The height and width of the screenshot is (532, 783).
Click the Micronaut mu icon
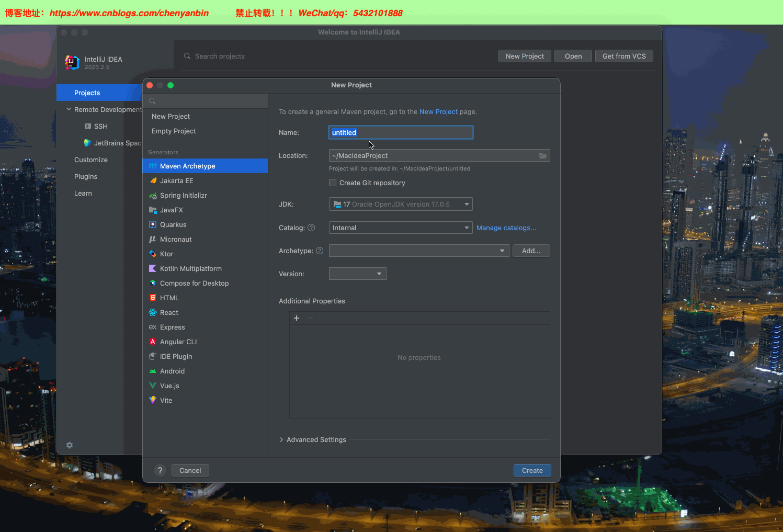pyautogui.click(x=153, y=239)
